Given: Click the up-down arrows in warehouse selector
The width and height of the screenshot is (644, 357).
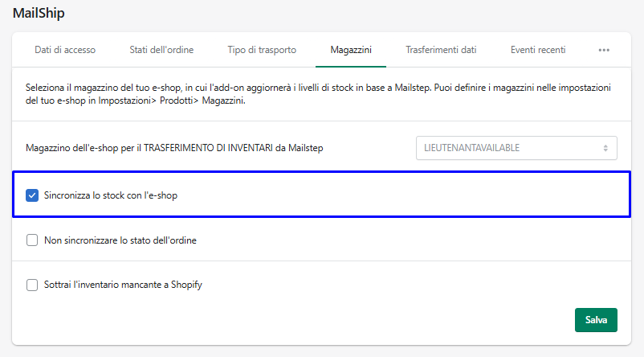Looking at the screenshot, I should (605, 148).
